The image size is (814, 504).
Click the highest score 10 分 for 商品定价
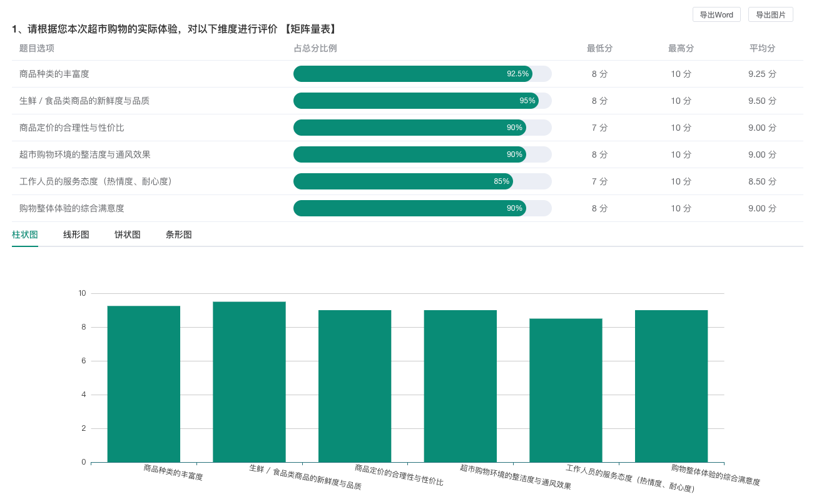[x=681, y=128]
